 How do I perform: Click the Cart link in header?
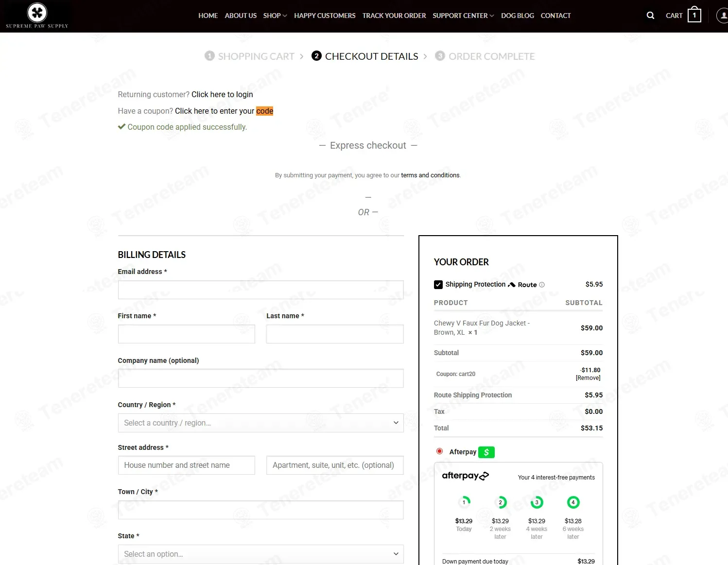(x=674, y=16)
